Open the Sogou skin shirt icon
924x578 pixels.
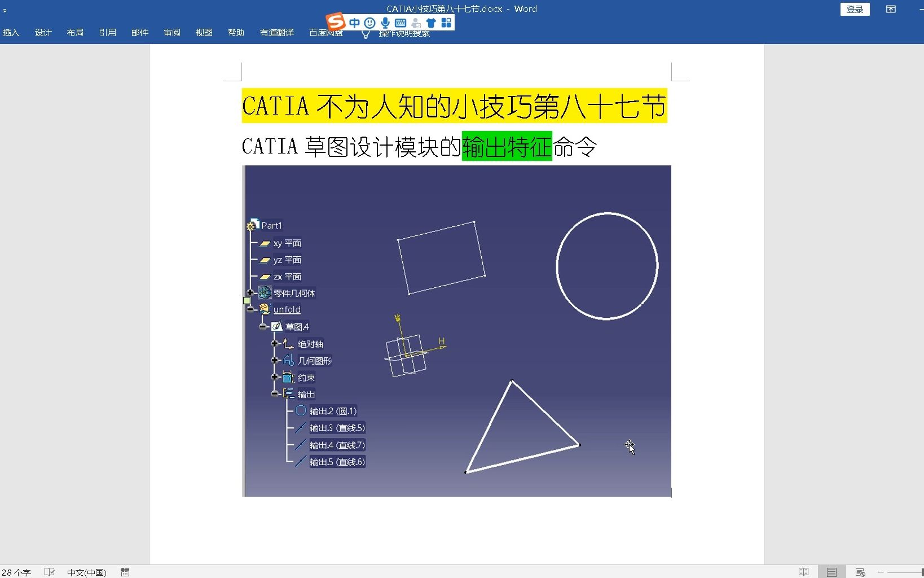[x=431, y=23]
